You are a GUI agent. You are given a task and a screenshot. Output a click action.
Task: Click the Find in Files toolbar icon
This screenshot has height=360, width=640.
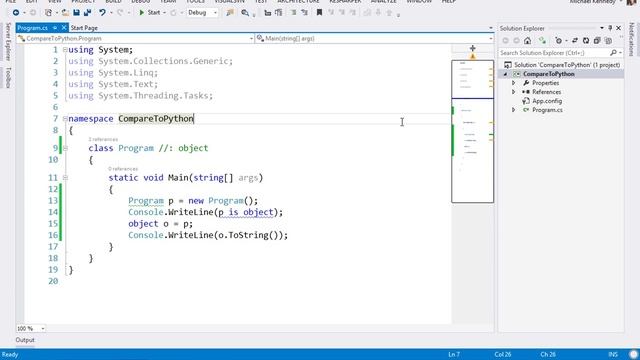coord(245,13)
